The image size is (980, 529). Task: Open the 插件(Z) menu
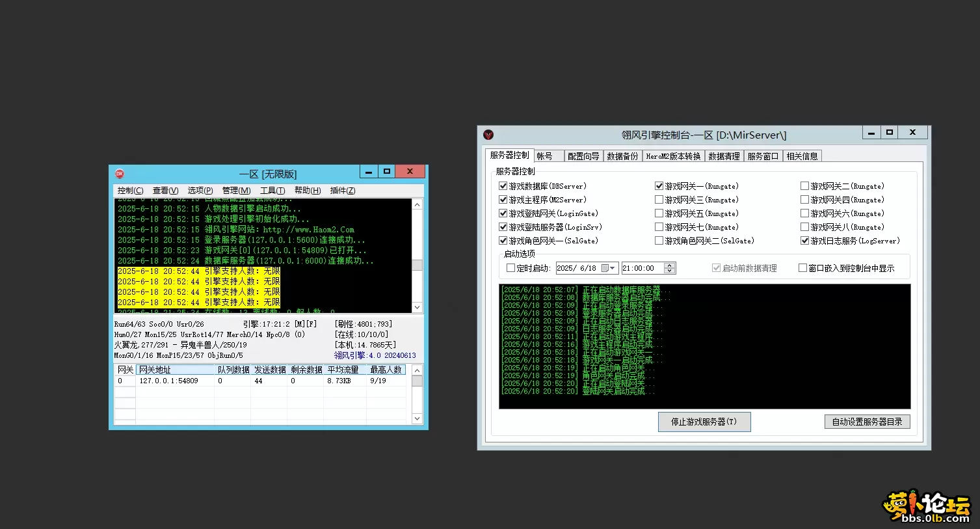(x=343, y=191)
